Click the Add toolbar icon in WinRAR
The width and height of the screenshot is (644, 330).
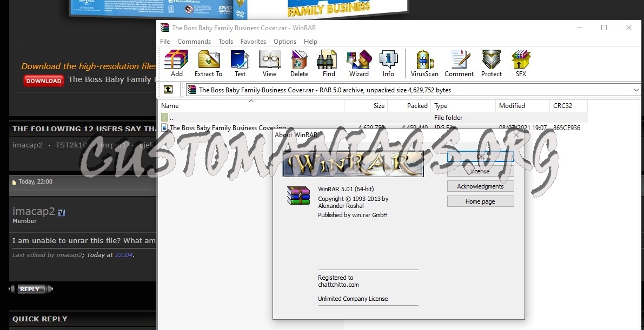pos(176,63)
